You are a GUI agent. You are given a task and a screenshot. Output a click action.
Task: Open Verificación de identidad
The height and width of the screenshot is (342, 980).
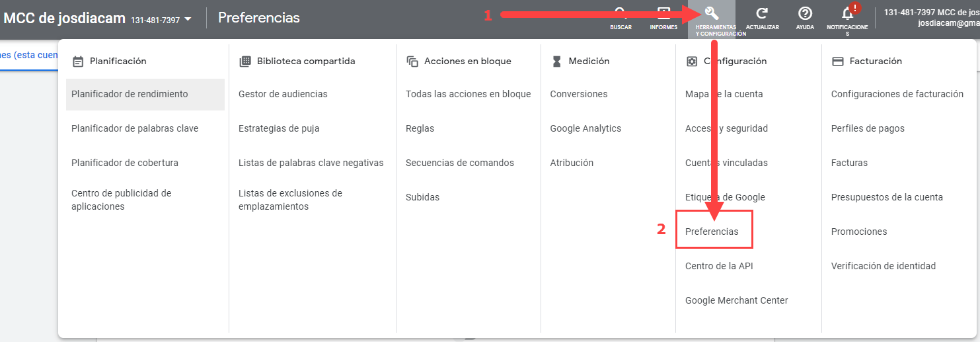click(883, 266)
